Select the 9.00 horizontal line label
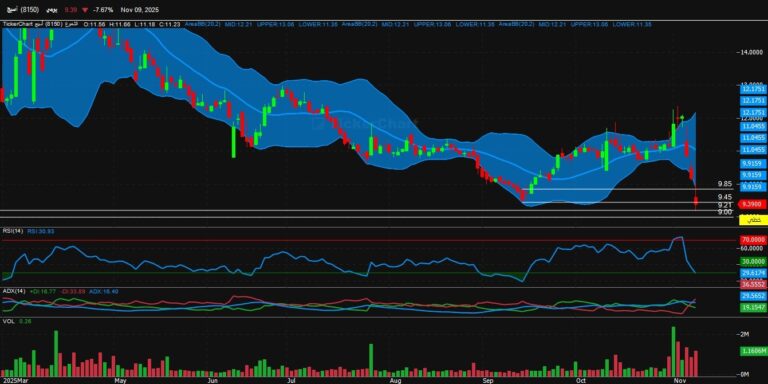This screenshot has height=384, width=768. pyautogui.click(x=725, y=212)
